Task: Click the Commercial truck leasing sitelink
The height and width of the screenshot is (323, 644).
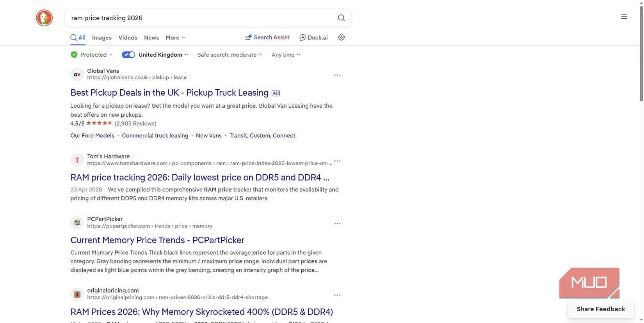Action: point(155,135)
